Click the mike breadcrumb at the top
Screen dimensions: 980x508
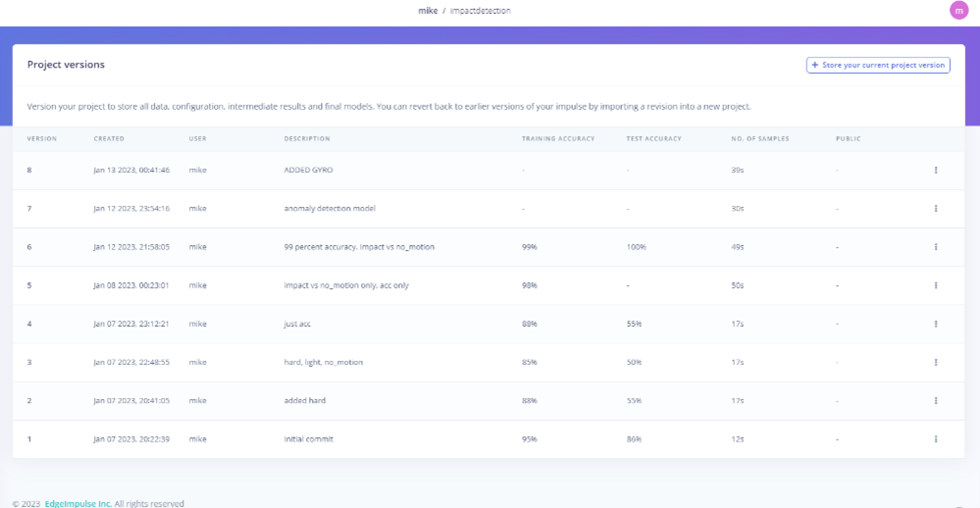coord(427,11)
